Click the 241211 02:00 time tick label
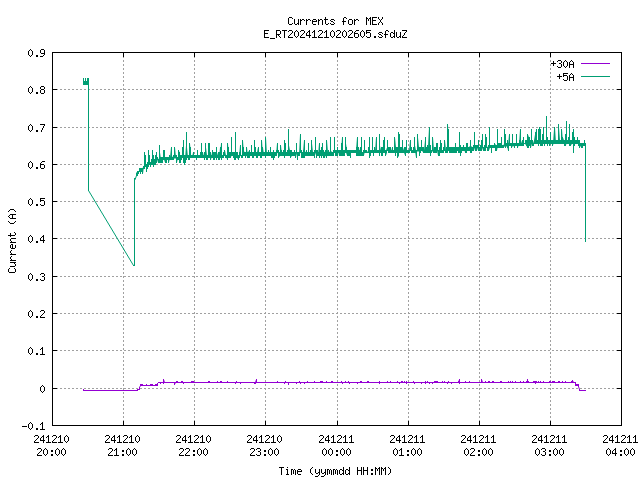Viewport: 640px width, 480px height. (x=478, y=446)
